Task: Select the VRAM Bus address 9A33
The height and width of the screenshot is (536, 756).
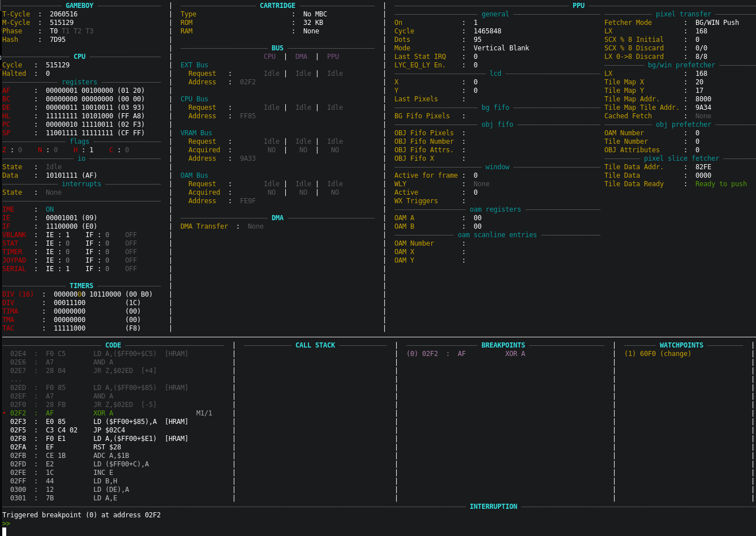Action: [248, 158]
